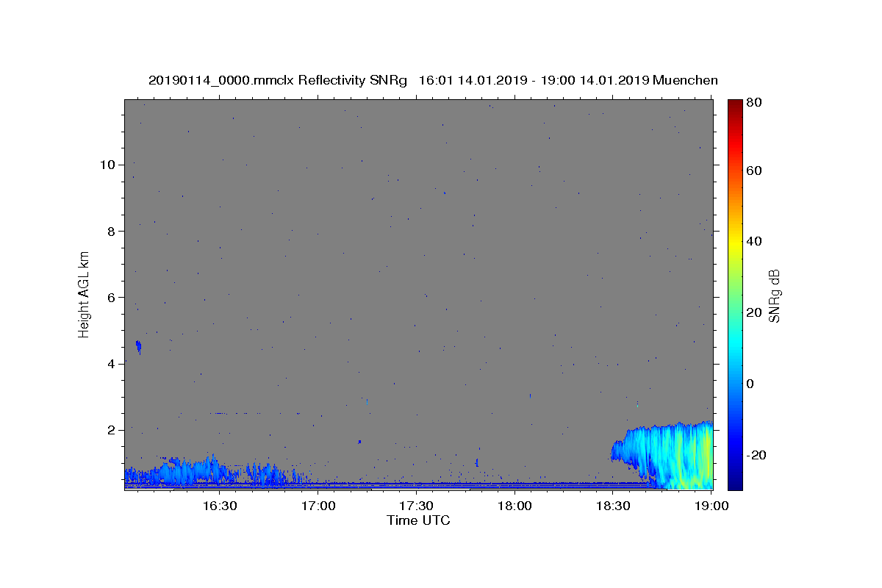Click the dark blue bottom of colorbar
The width and height of the screenshot is (882, 588).
point(735,481)
